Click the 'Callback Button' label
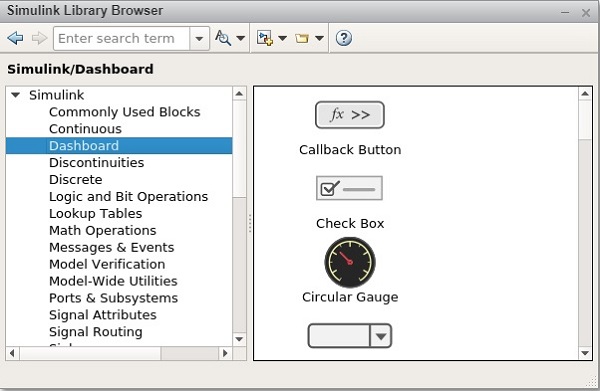 (350, 150)
